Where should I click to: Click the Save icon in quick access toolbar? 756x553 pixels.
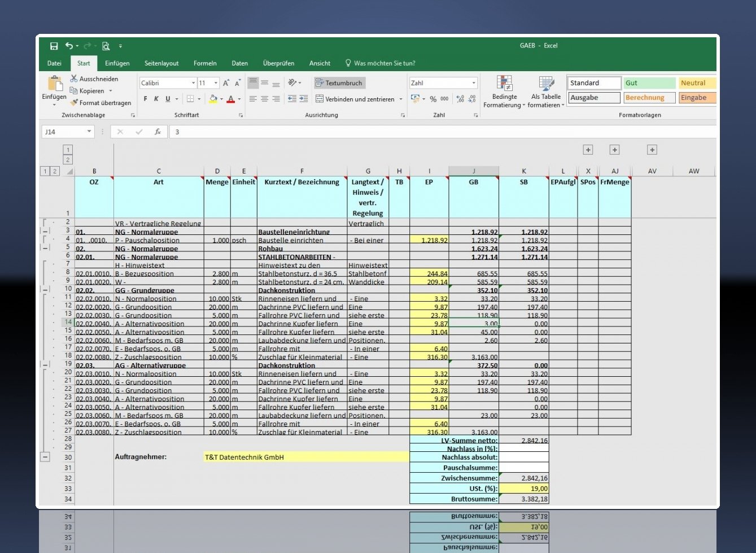[x=54, y=46]
